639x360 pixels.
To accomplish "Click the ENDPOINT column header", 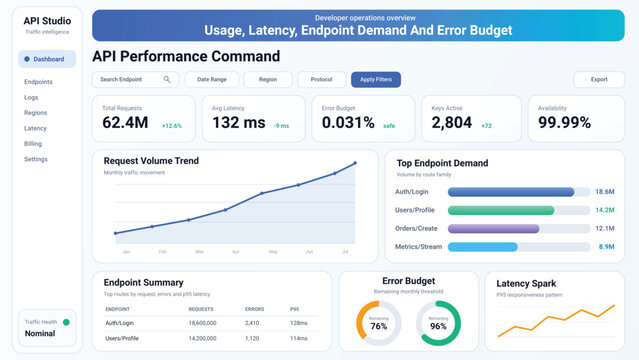I will 117,309.
